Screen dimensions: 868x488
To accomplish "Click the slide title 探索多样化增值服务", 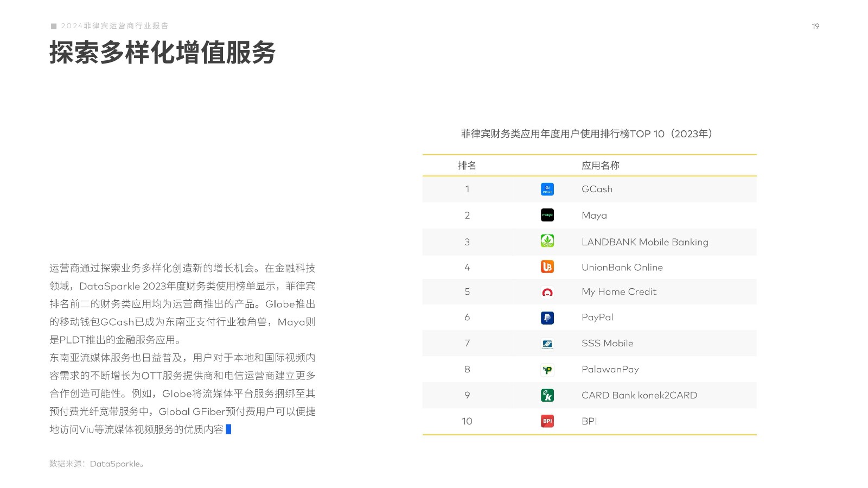I will (x=163, y=53).
